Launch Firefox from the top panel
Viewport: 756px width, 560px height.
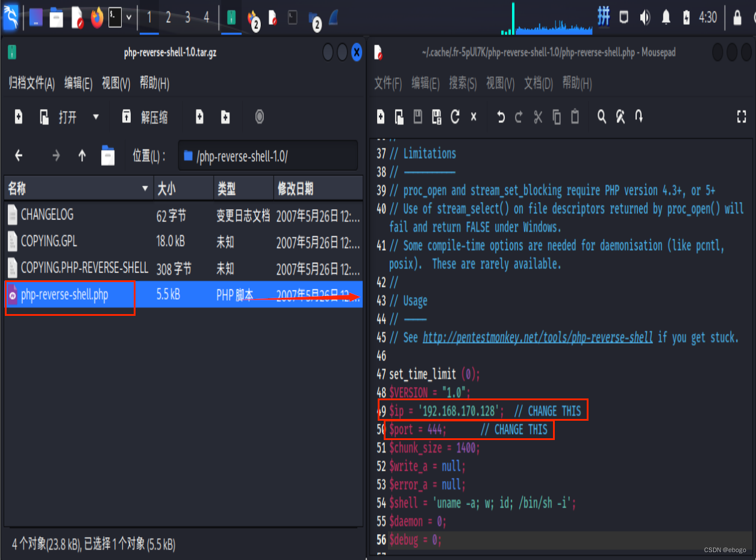tap(97, 19)
